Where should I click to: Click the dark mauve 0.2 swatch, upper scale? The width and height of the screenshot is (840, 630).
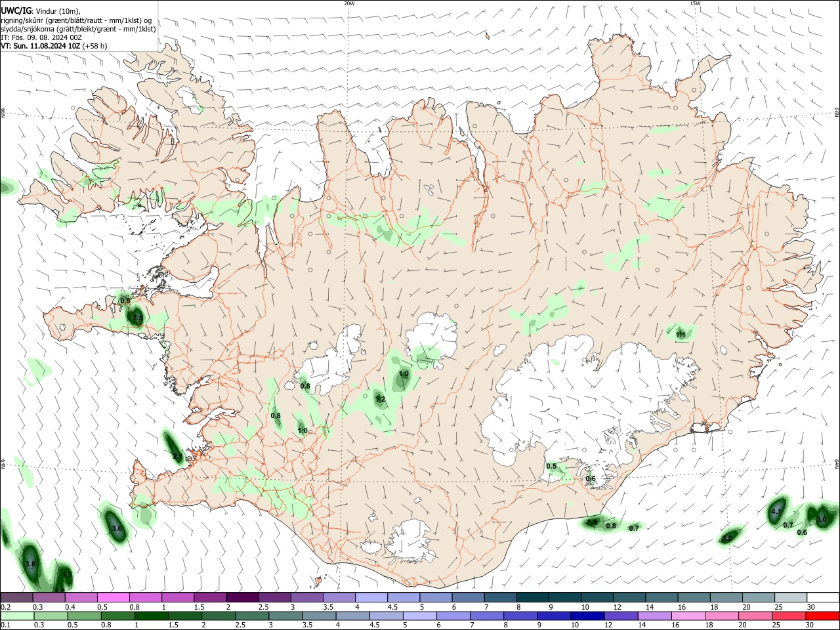(16, 597)
